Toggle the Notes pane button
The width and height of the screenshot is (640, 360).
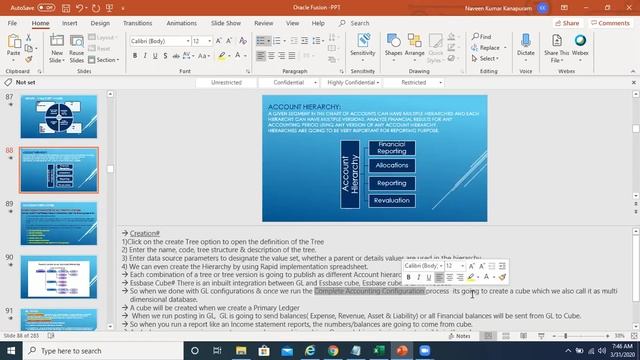point(460,336)
